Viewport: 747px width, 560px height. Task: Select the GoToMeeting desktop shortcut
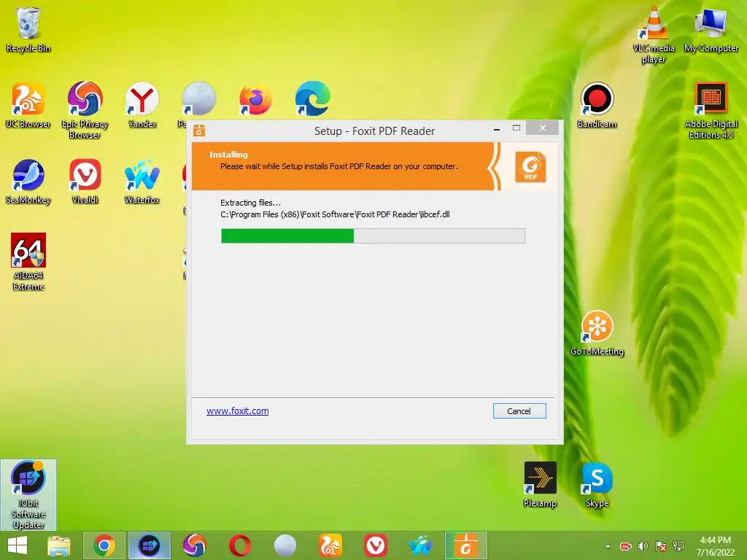[x=597, y=332]
